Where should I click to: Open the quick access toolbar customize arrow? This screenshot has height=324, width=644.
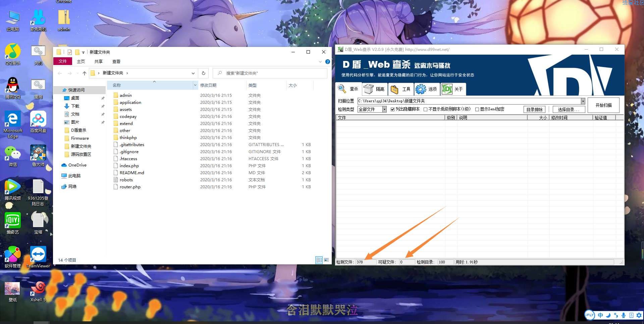[83, 52]
